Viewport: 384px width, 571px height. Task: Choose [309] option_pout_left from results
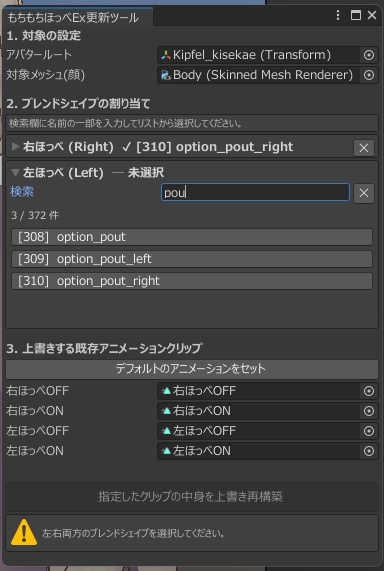click(192, 259)
